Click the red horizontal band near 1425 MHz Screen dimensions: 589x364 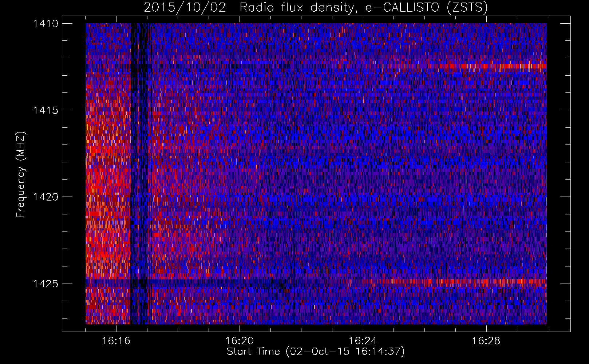455,281
